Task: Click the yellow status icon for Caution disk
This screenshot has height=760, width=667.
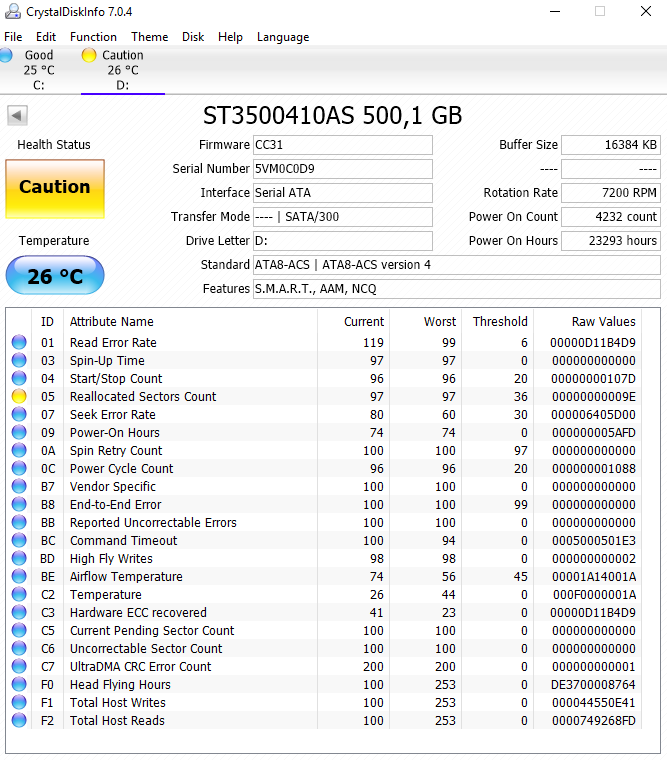Action: (x=89, y=55)
